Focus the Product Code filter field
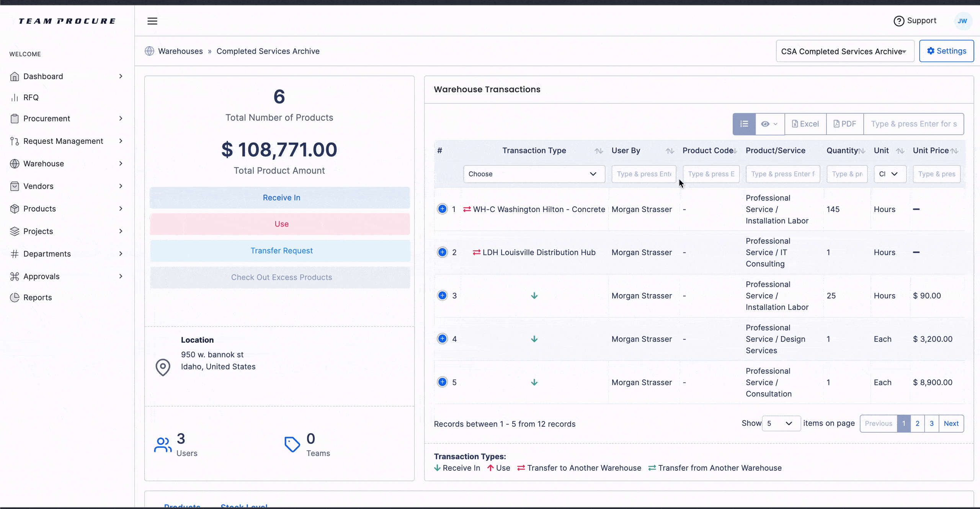The image size is (980, 509). click(711, 174)
